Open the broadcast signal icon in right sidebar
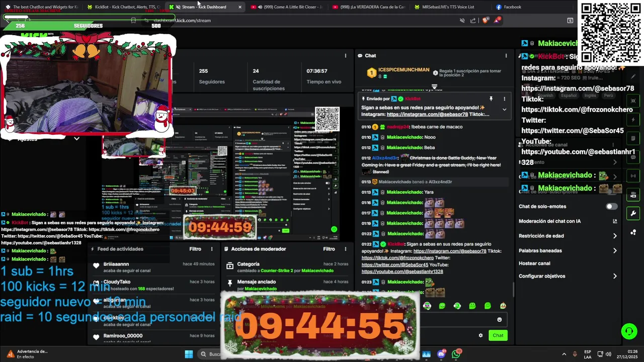This screenshot has width=644, height=362. (x=633, y=176)
